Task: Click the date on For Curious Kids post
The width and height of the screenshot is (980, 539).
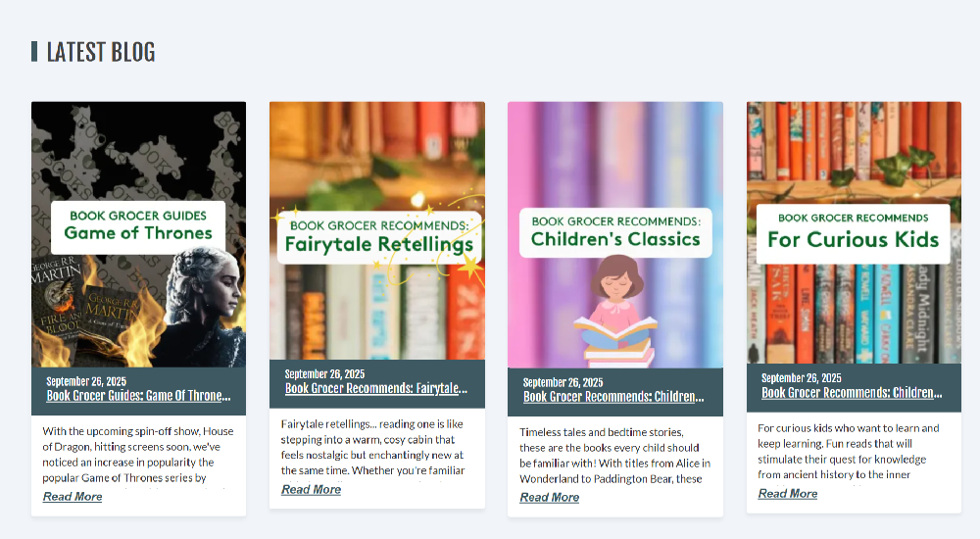Action: click(x=801, y=378)
